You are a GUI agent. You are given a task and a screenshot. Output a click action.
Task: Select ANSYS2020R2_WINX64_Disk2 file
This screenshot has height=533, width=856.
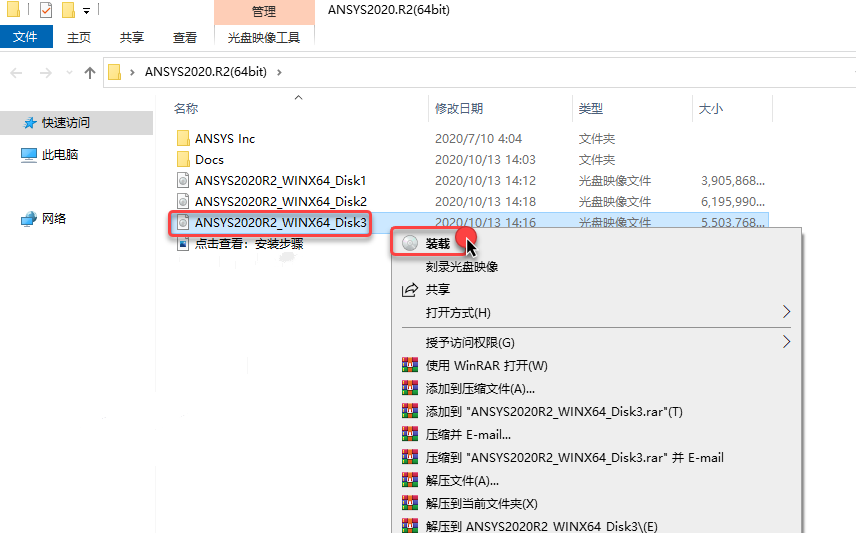281,202
